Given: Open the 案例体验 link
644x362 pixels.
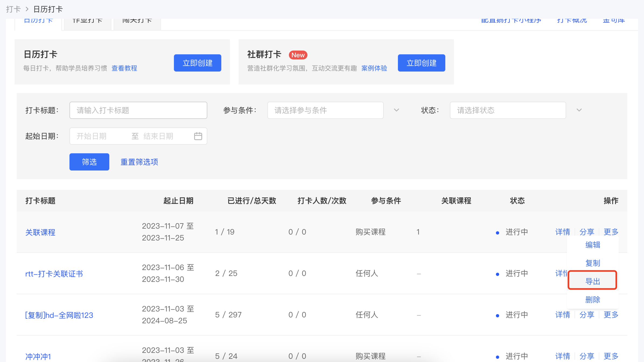Looking at the screenshot, I should 374,68.
